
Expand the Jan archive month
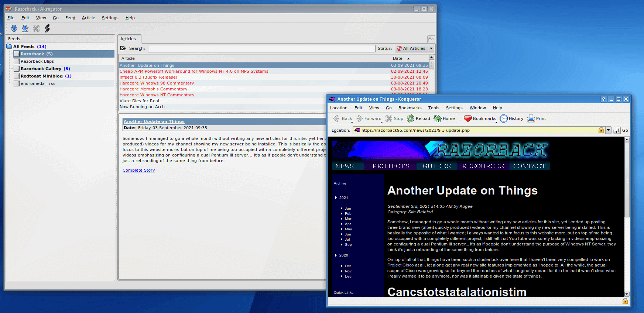tap(342, 209)
